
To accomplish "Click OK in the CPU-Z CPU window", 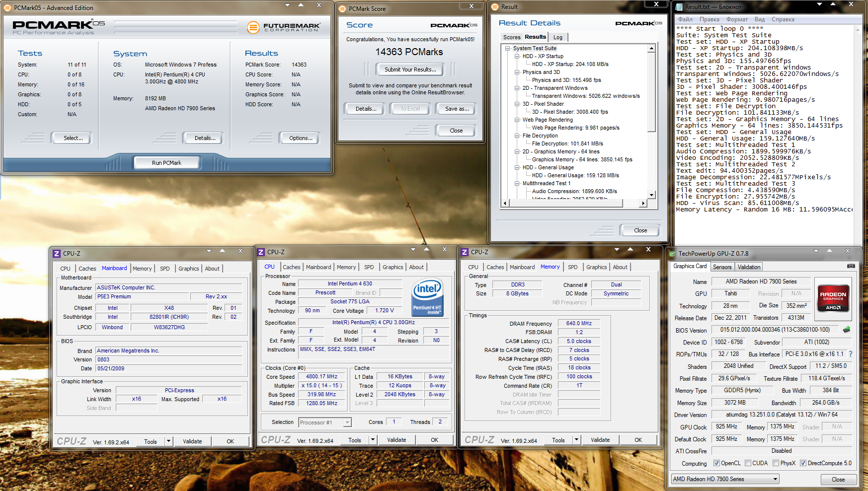I will (x=434, y=440).
